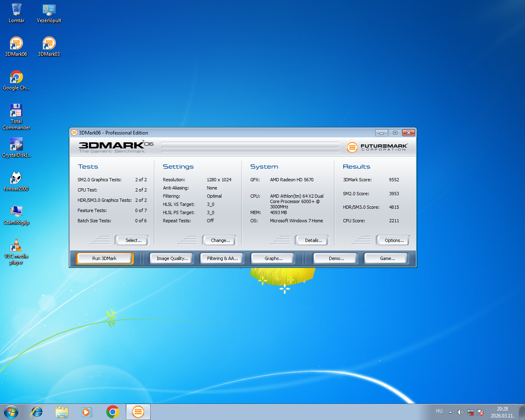Click the Futuremark Corporation logo
The image size is (525, 420).
pos(377,147)
